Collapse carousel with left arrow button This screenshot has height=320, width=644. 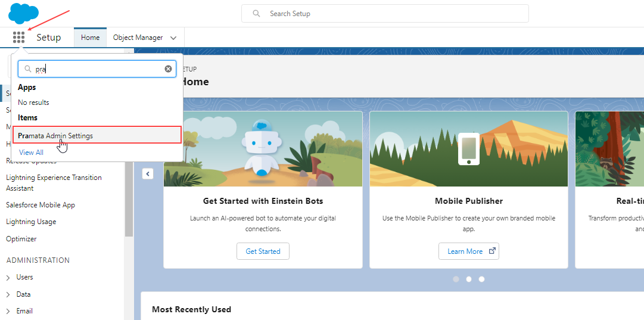click(148, 174)
